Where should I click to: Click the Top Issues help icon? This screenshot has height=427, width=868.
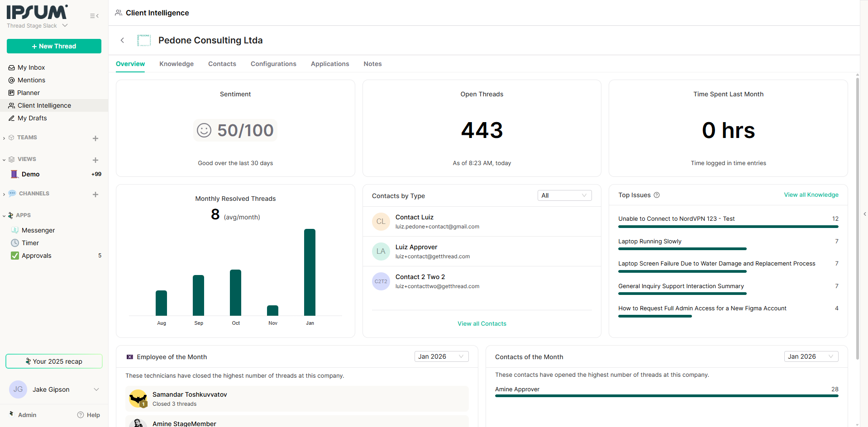(x=657, y=195)
